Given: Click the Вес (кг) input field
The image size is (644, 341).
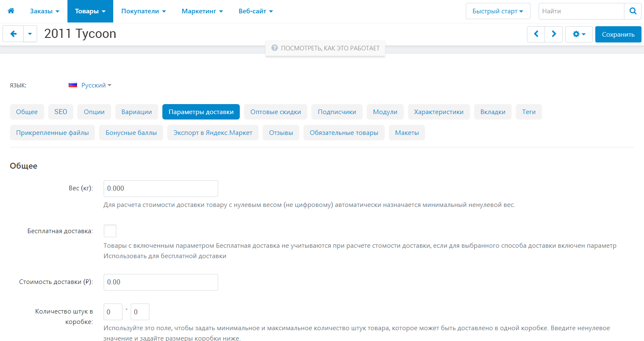Looking at the screenshot, I should click(161, 188).
